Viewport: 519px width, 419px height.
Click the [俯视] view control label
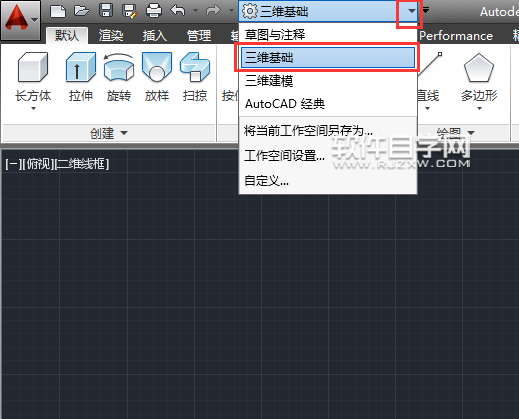tap(37, 164)
